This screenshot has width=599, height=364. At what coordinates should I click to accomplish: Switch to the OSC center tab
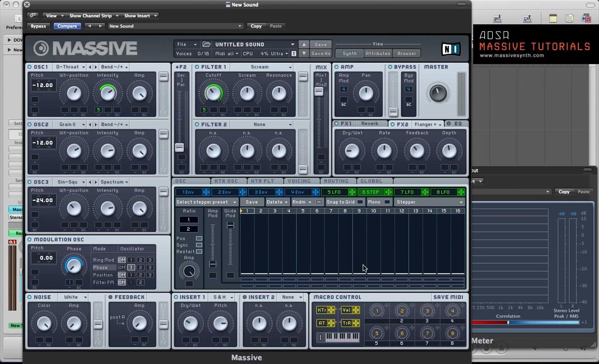[191, 181]
